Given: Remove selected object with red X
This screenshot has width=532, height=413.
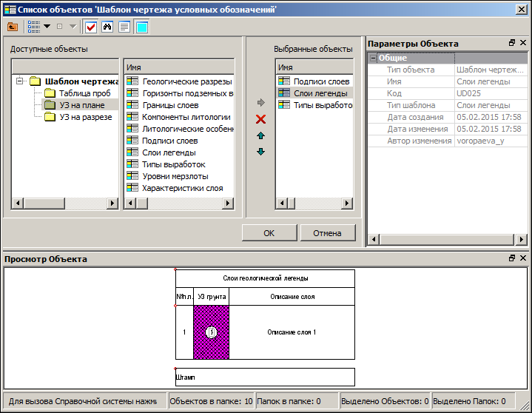Looking at the screenshot, I should tap(261, 119).
